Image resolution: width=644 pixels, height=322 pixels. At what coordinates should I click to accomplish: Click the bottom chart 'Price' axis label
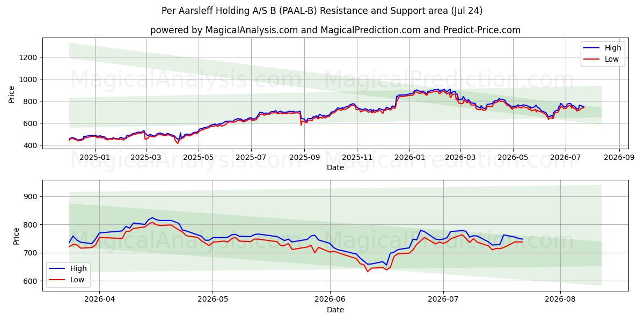(x=16, y=236)
